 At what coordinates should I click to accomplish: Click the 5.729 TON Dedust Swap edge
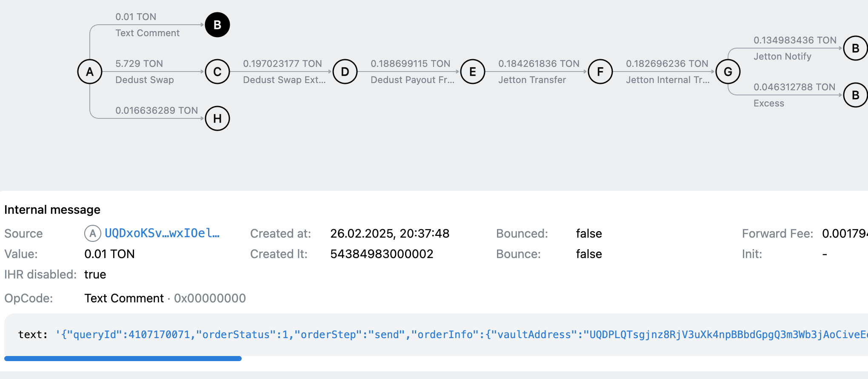pyautogui.click(x=145, y=72)
